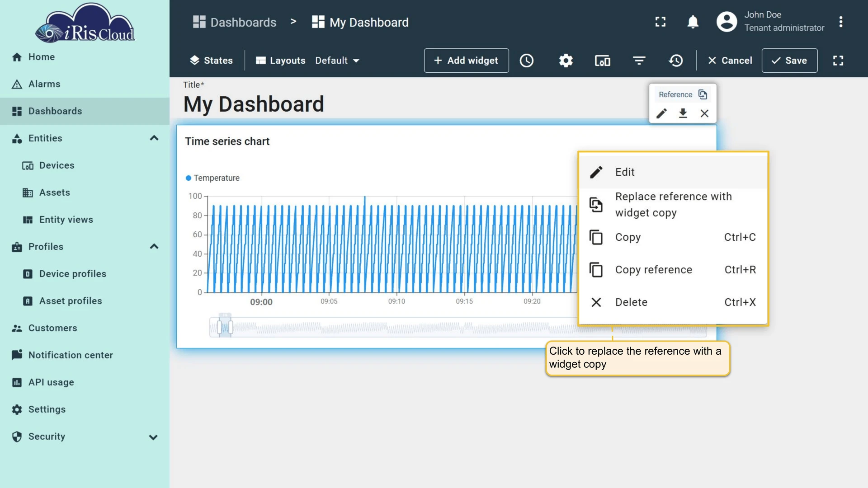
Task: Click the Add widget button
Action: click(466, 61)
